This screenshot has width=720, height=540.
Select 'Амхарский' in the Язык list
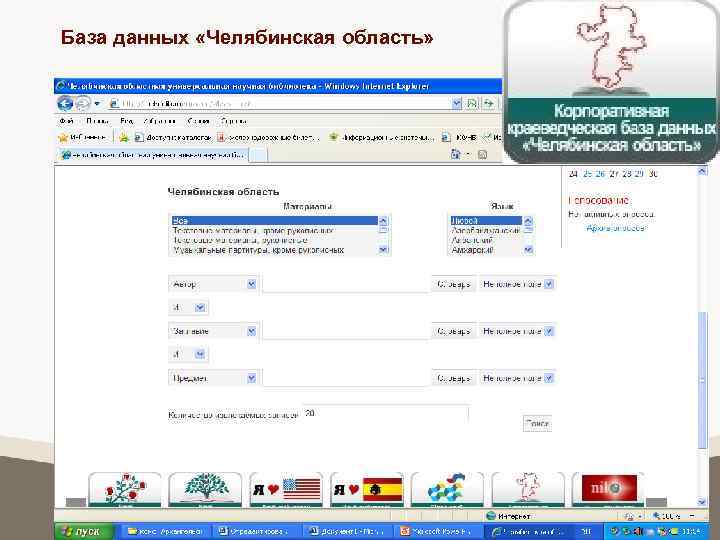click(486, 250)
